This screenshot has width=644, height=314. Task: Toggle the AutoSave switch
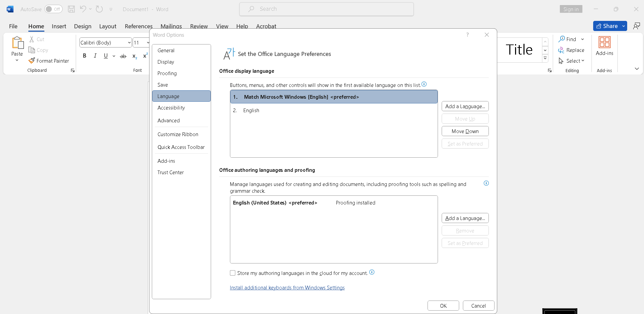click(x=53, y=9)
